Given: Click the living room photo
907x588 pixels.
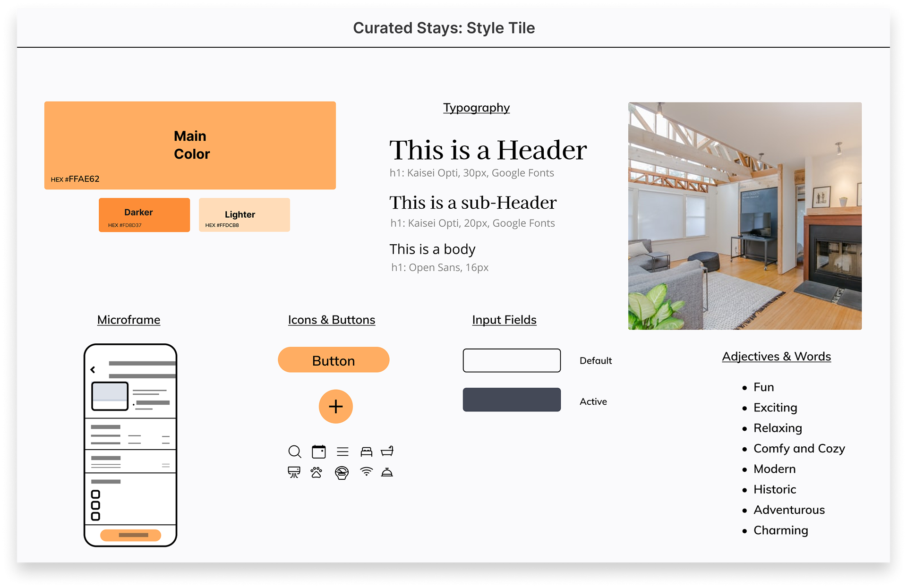Looking at the screenshot, I should 744,216.
